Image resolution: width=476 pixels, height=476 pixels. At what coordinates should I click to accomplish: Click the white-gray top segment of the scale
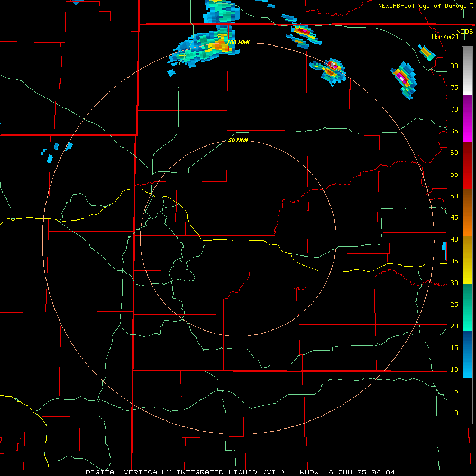point(467,71)
